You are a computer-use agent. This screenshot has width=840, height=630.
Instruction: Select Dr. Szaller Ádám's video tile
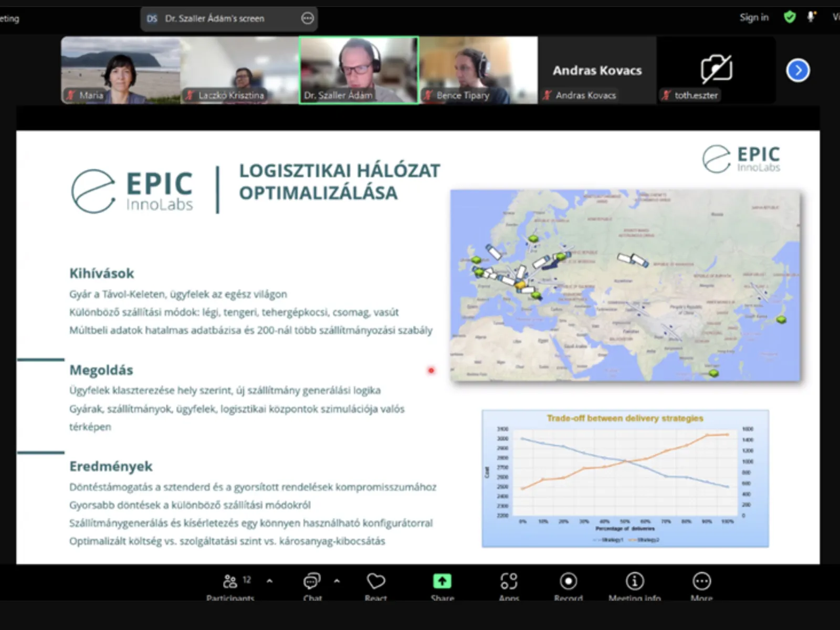tap(359, 70)
